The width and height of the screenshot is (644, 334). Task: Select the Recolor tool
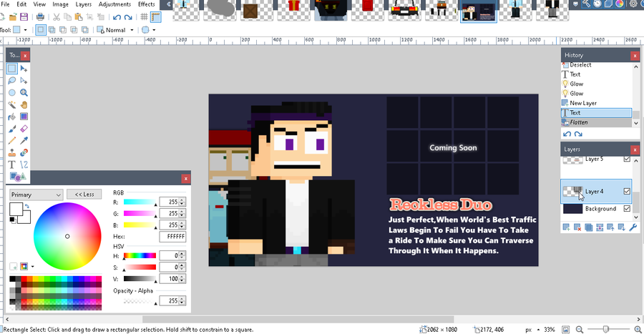pyautogui.click(x=24, y=153)
